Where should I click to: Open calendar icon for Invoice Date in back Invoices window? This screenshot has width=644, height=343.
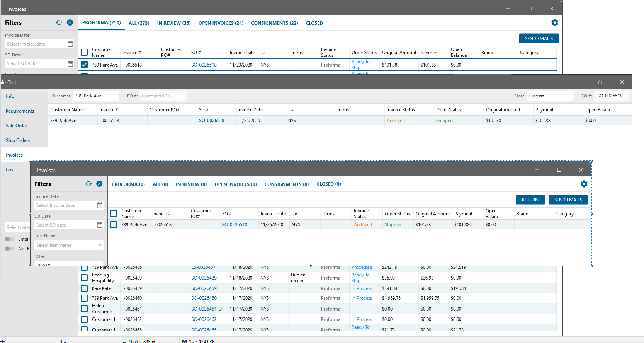coord(70,44)
